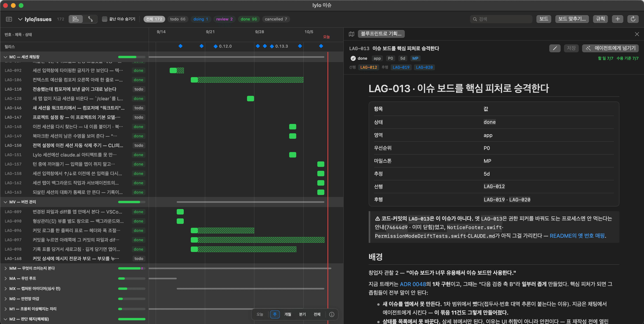The image size is (644, 324).
Task: Click the app area tag
Action: coord(377,58)
